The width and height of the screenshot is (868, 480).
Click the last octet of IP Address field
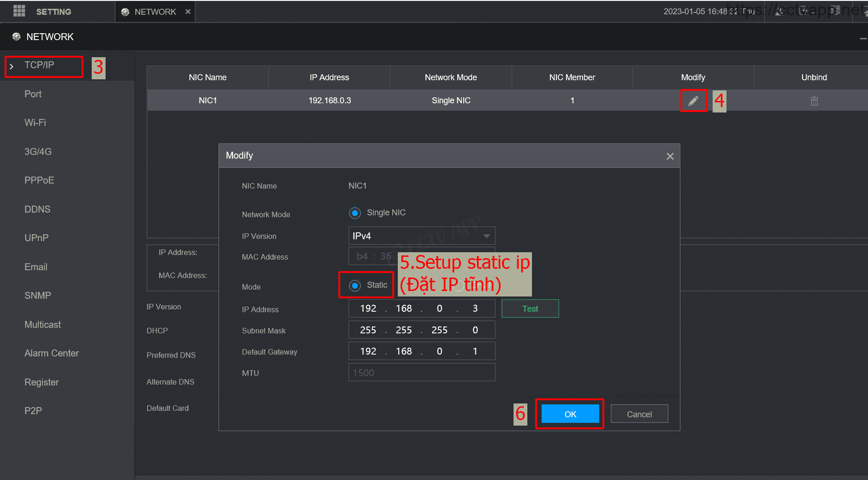475,308
